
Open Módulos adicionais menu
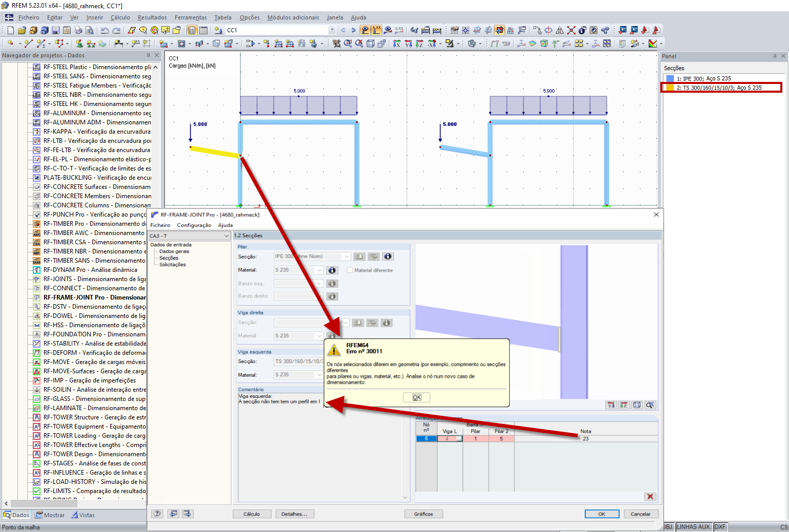pos(293,17)
